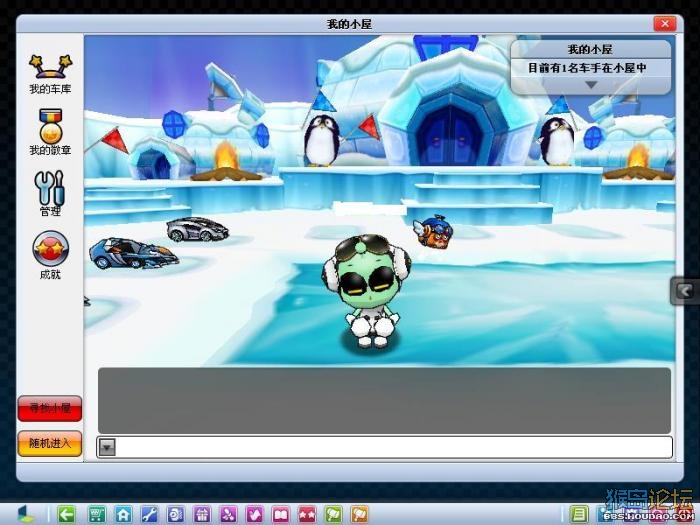The height and width of the screenshot is (525, 700).
Task: Click the blue house icon in bottom bar
Action: [x=123, y=514]
